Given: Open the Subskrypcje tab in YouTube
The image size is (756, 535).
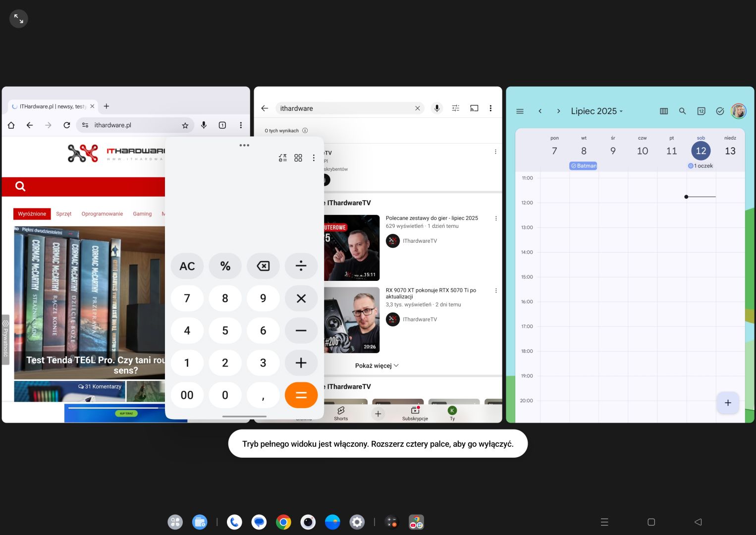Looking at the screenshot, I should pos(415,414).
